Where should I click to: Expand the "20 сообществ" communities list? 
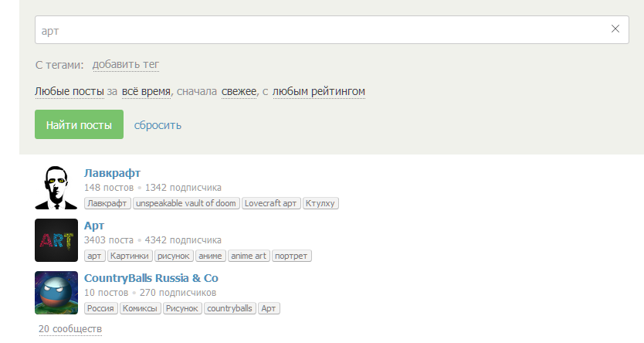pos(70,329)
